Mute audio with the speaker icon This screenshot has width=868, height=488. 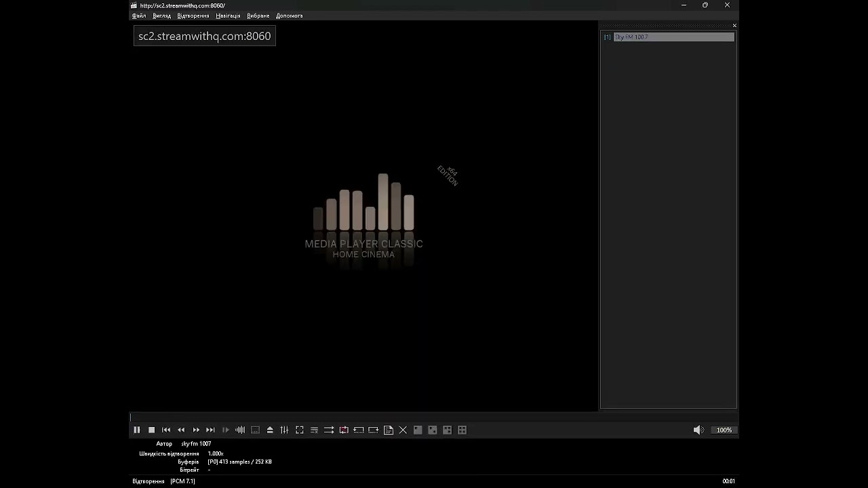coord(698,430)
